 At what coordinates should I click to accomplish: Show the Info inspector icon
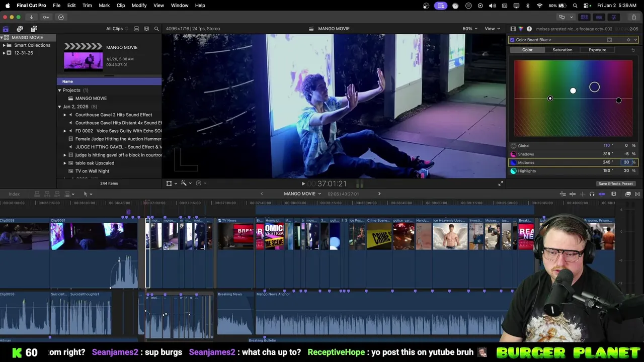(x=529, y=29)
